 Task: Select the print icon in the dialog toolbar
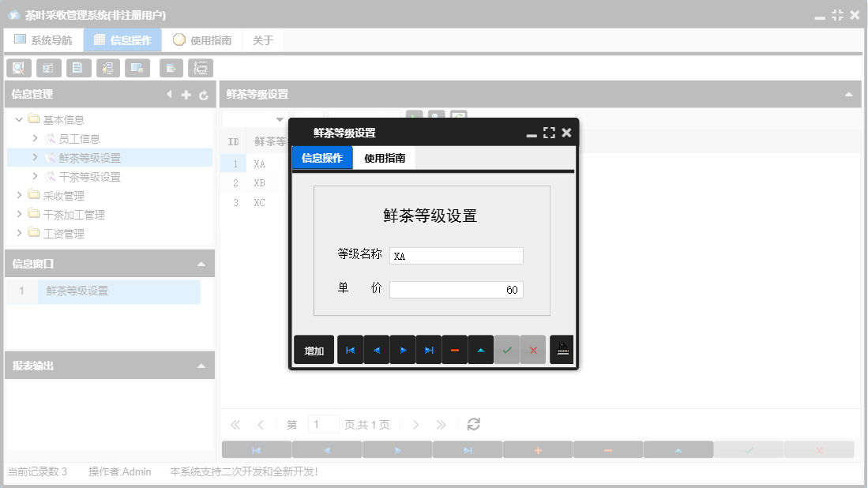[562, 349]
